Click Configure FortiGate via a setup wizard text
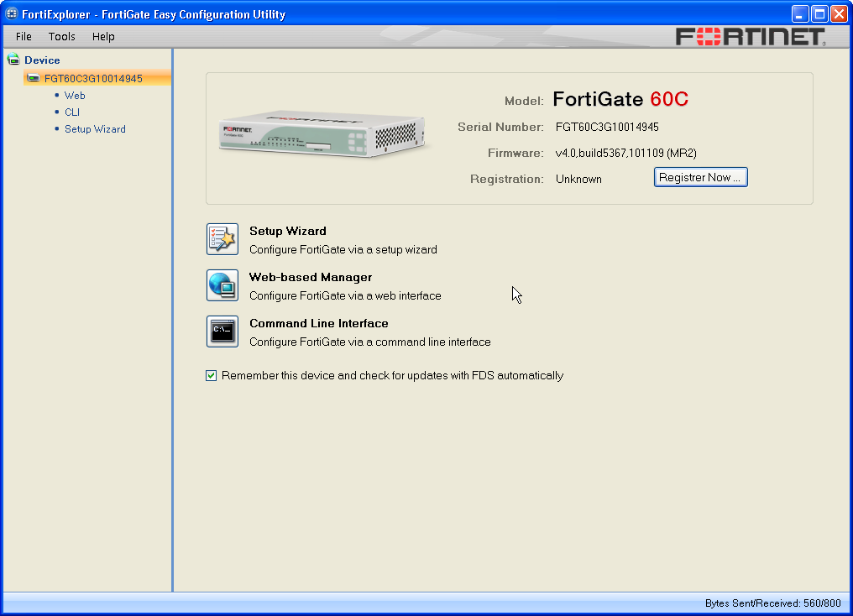This screenshot has height=616, width=853. point(343,249)
